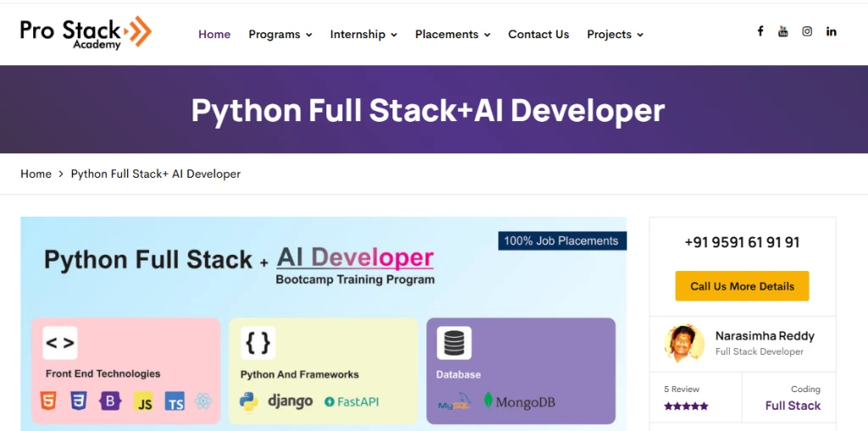Click the MongoDB leaf logo

[519, 401]
